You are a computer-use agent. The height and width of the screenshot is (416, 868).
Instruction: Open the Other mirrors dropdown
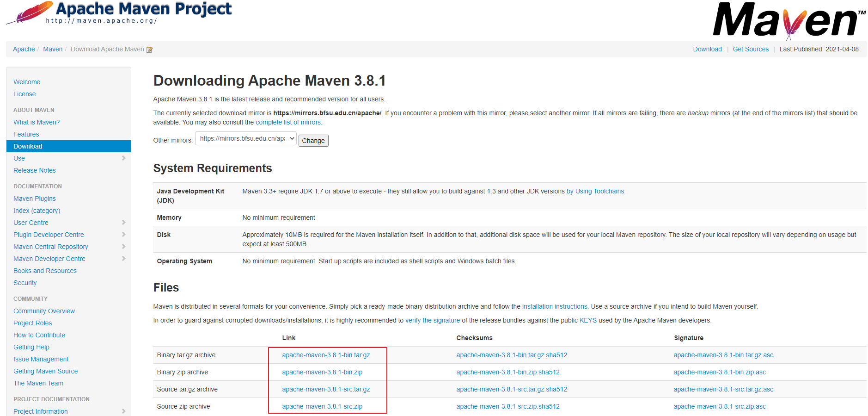pyautogui.click(x=246, y=138)
